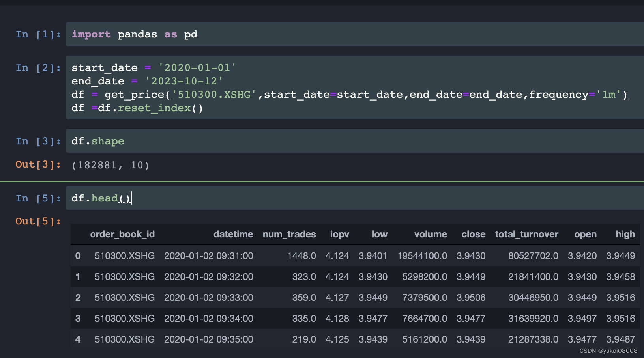644x358 pixels.
Task: Click the total_turnover column header
Action: (x=527, y=234)
